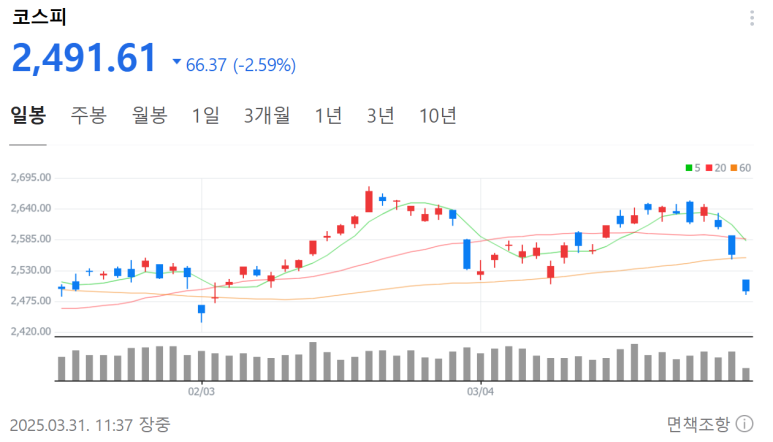
Task: Click the tallest volume bar in the volume chart
Action: pos(313,361)
